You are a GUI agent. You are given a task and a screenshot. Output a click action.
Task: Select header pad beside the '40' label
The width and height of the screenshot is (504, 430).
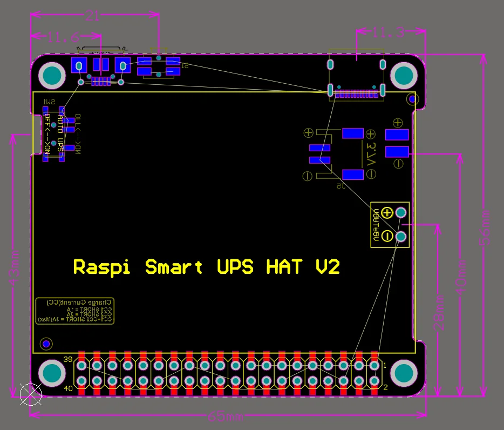coord(81,381)
